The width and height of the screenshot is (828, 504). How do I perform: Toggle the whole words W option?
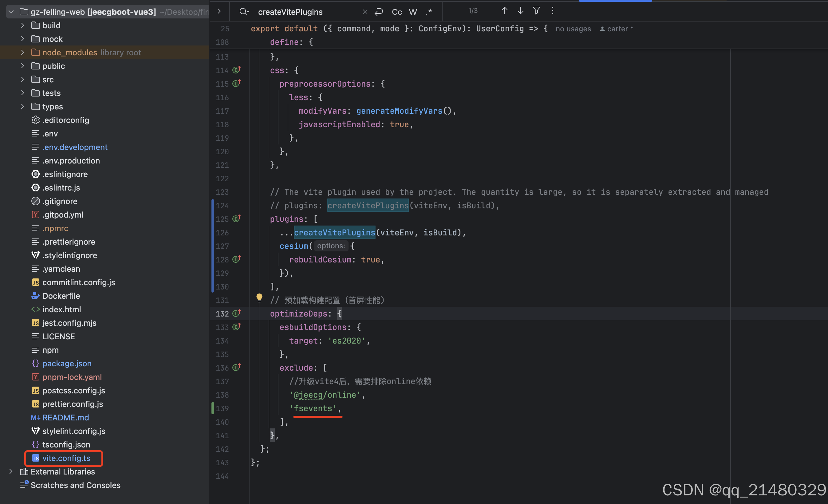pos(413,12)
